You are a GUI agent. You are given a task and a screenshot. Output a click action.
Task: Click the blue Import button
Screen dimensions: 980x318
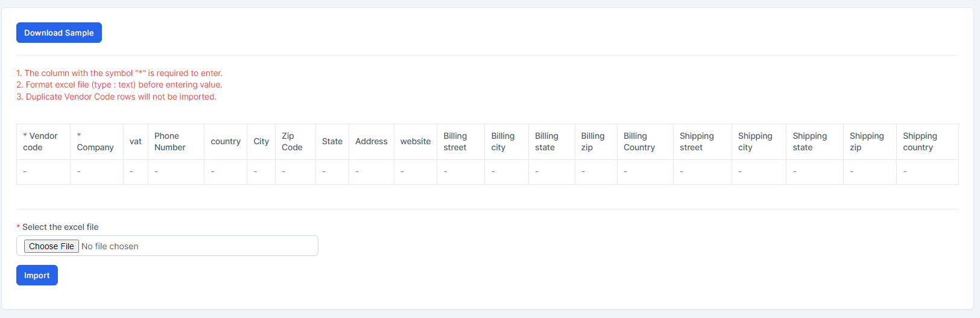[x=37, y=275]
